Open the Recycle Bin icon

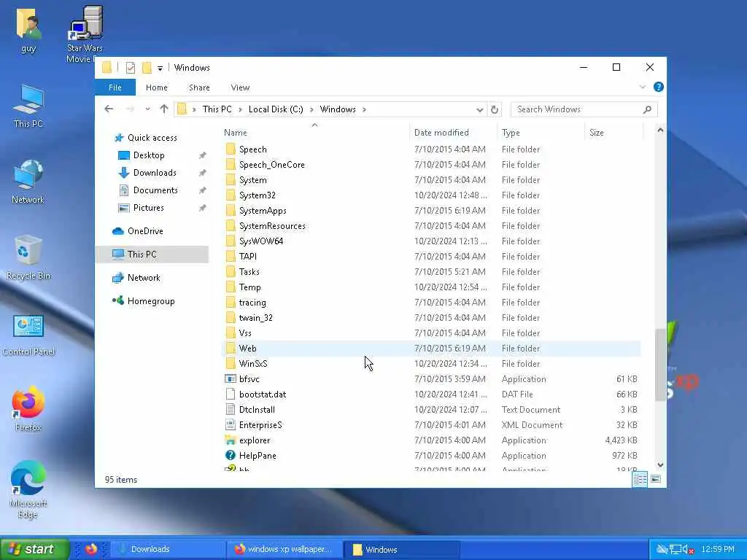pyautogui.click(x=28, y=257)
